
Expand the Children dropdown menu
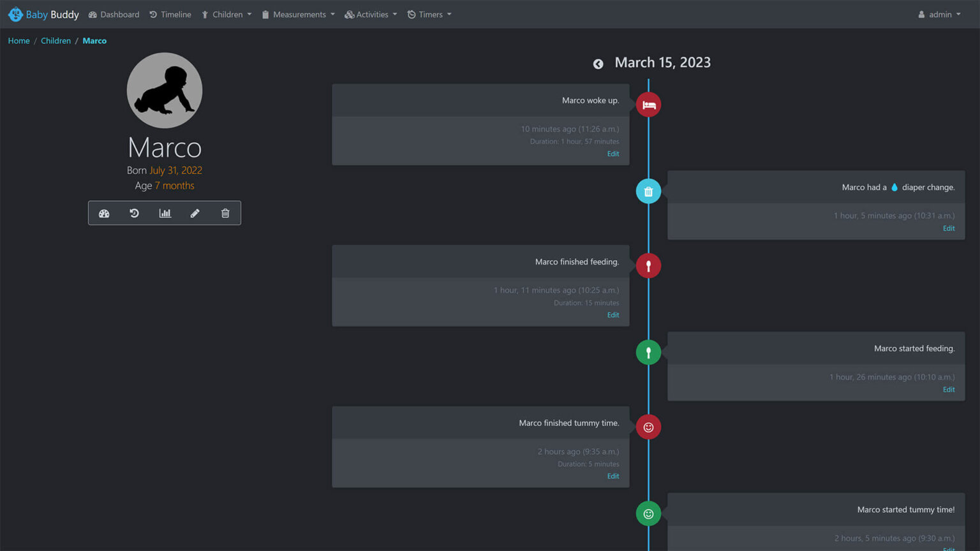tap(226, 14)
